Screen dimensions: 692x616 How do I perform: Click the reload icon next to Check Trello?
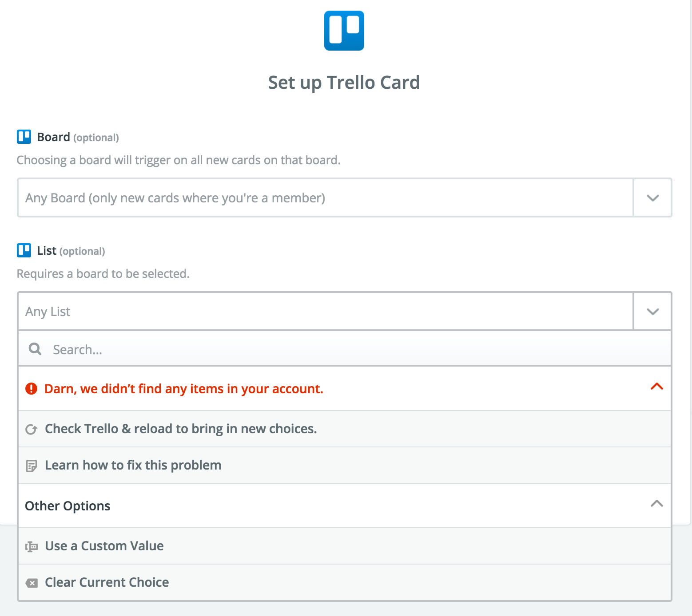tap(31, 429)
